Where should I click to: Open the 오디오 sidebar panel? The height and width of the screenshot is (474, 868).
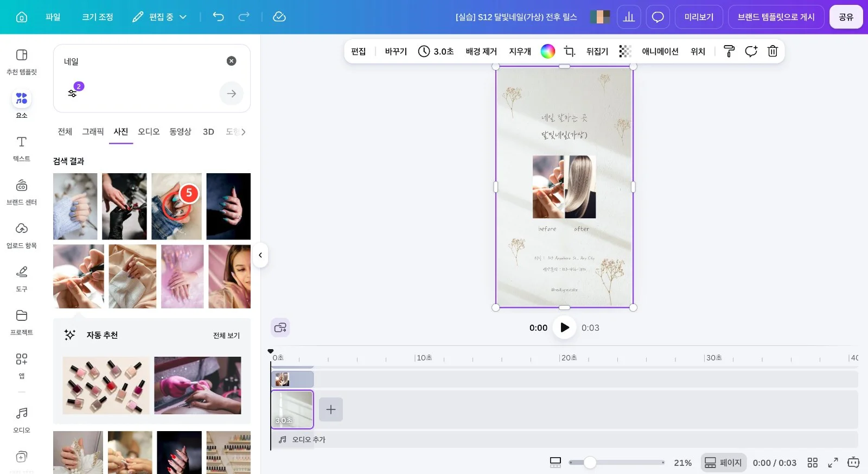point(22,420)
